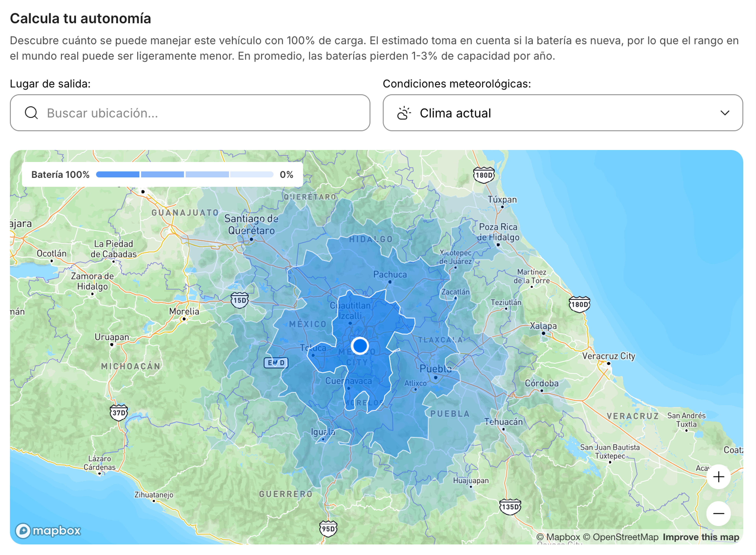Image resolution: width=756 pixels, height=555 pixels.
Task: Click the La Piedad de Cabadas label
Action: click(114, 249)
